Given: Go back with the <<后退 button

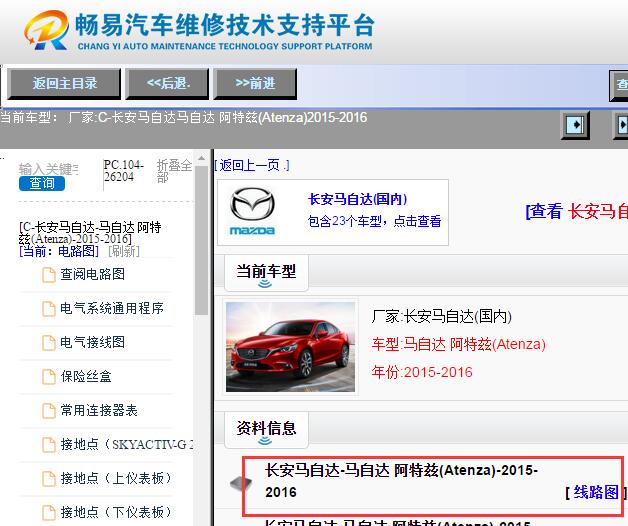Looking at the screenshot, I should tap(167, 84).
